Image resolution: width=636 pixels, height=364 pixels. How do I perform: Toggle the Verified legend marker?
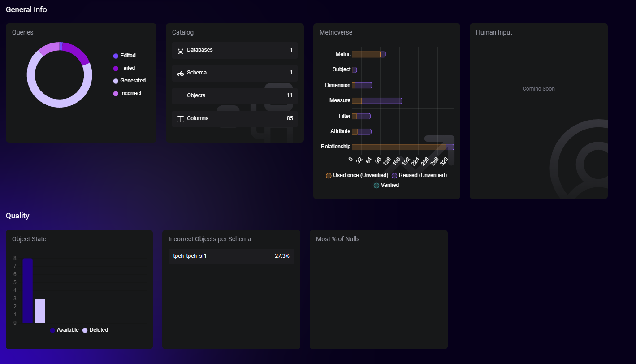point(386,185)
